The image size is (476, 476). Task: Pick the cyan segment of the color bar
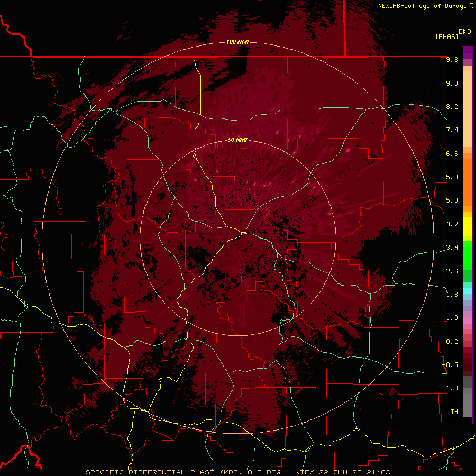467,291
